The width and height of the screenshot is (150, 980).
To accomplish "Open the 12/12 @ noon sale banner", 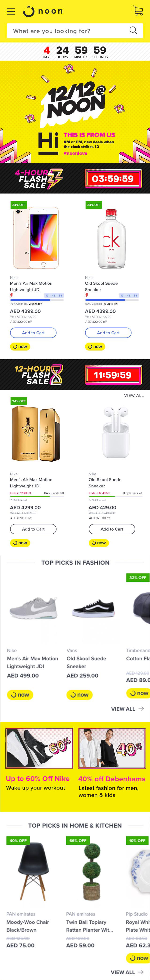I will tap(75, 112).
